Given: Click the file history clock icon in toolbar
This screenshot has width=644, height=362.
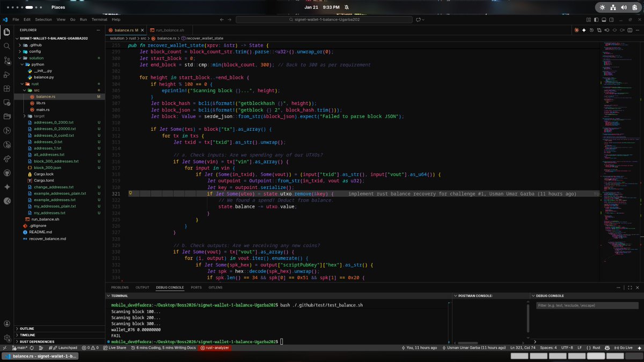Looking at the screenshot, I should coord(591,30).
